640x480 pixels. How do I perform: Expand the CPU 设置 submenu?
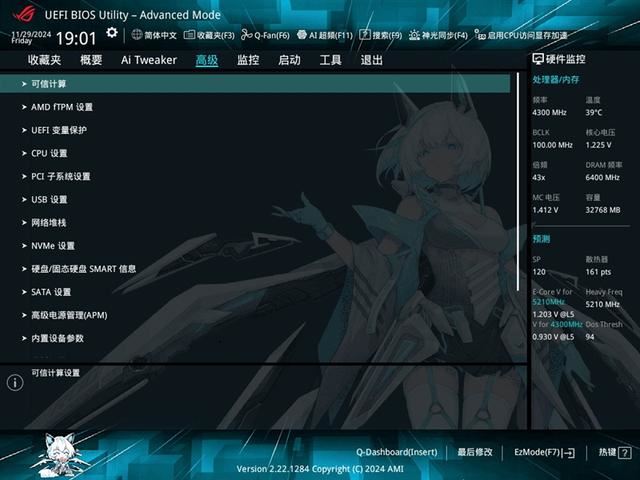(x=49, y=153)
